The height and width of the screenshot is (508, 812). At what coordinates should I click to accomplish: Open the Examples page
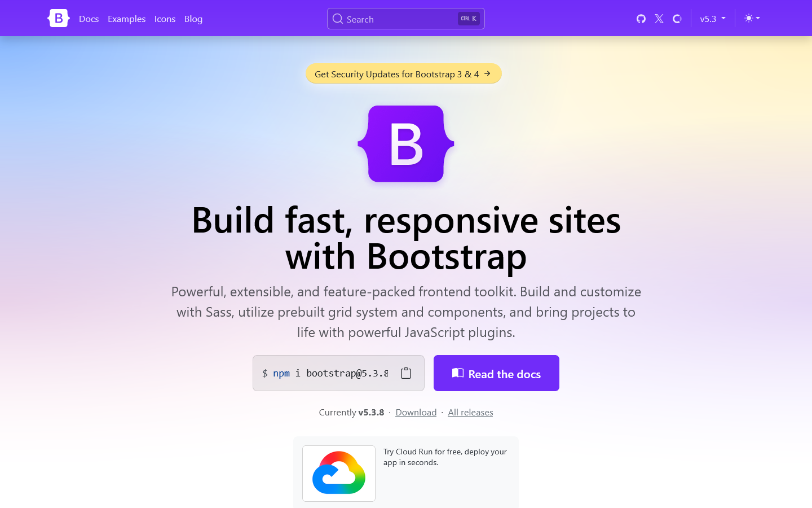point(126,19)
